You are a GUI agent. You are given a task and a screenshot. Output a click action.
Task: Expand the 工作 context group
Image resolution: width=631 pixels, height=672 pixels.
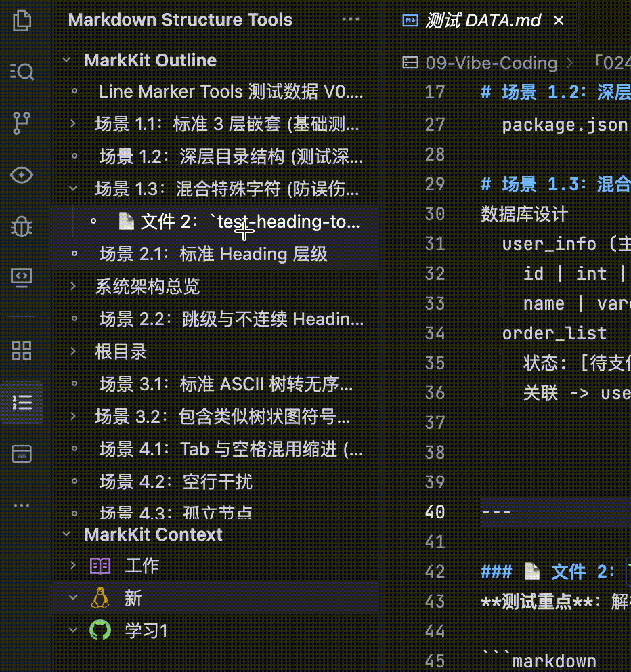[73, 565]
